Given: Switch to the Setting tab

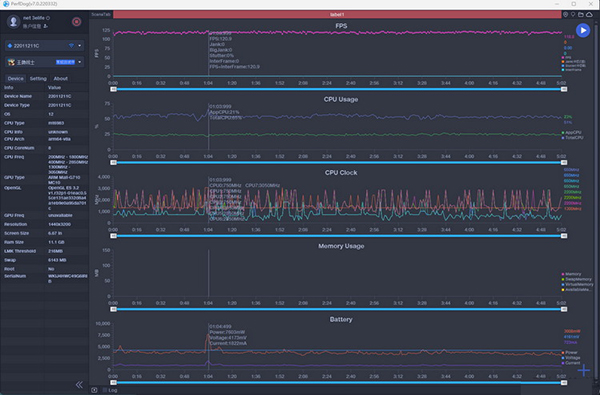Looking at the screenshot, I should pyautogui.click(x=38, y=78).
